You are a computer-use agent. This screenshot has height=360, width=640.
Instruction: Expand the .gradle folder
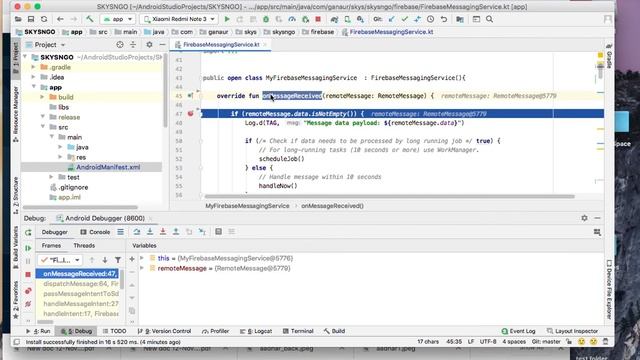tap(34, 67)
